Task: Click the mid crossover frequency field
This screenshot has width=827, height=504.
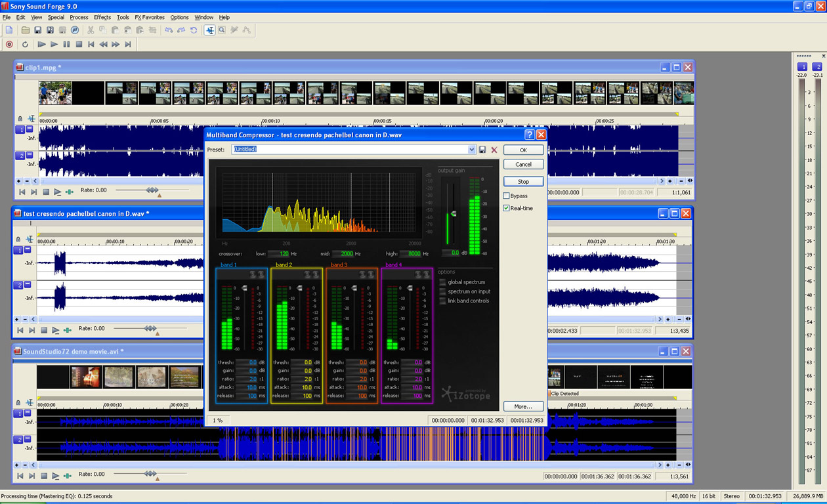Action: point(343,253)
